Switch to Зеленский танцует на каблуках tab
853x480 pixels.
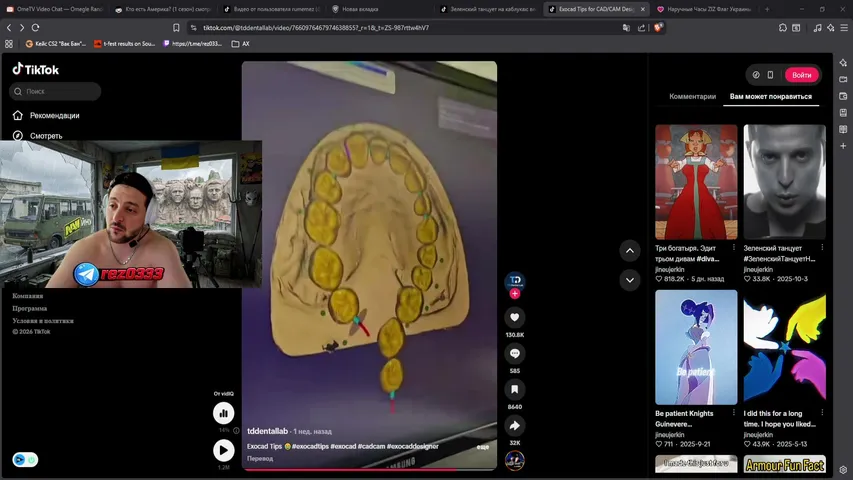(x=489, y=9)
